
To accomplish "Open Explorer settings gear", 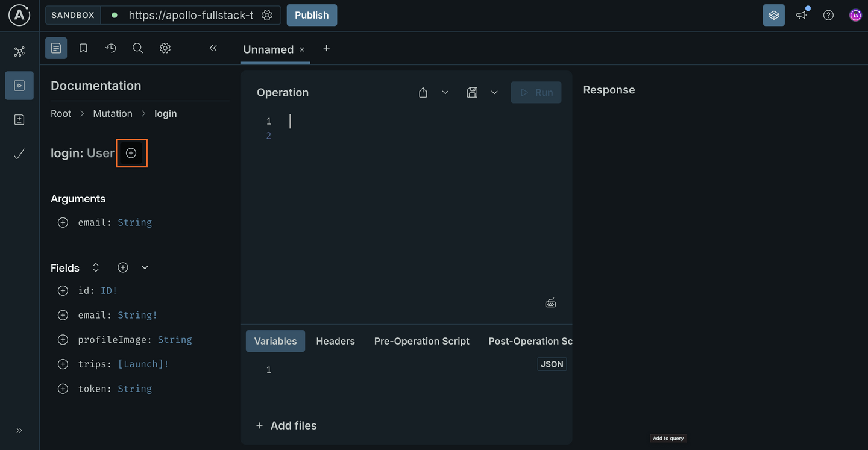I will pos(165,48).
